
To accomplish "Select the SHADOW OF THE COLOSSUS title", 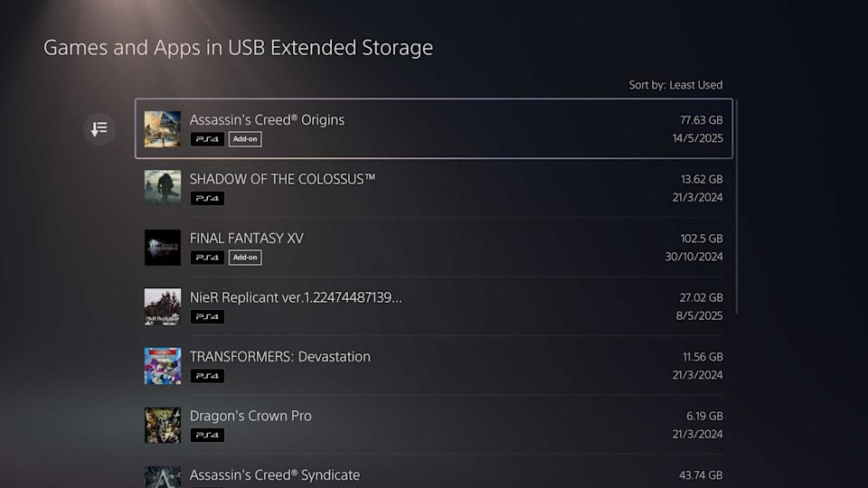I will click(282, 179).
